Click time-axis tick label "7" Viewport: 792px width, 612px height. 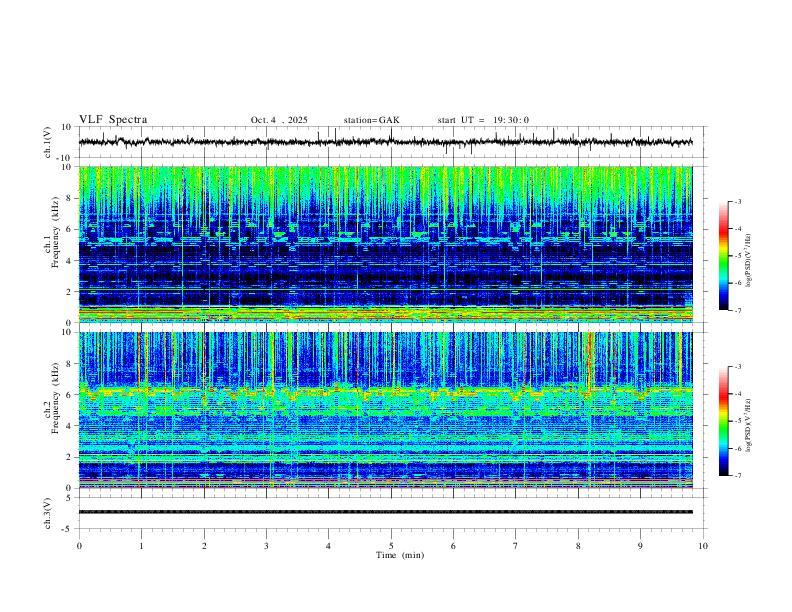[x=516, y=546]
